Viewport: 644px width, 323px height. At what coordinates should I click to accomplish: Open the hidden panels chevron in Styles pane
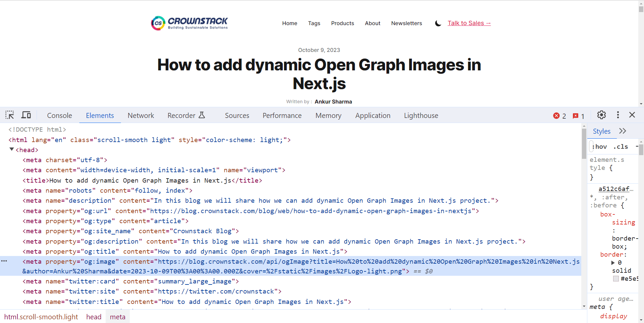click(x=623, y=131)
